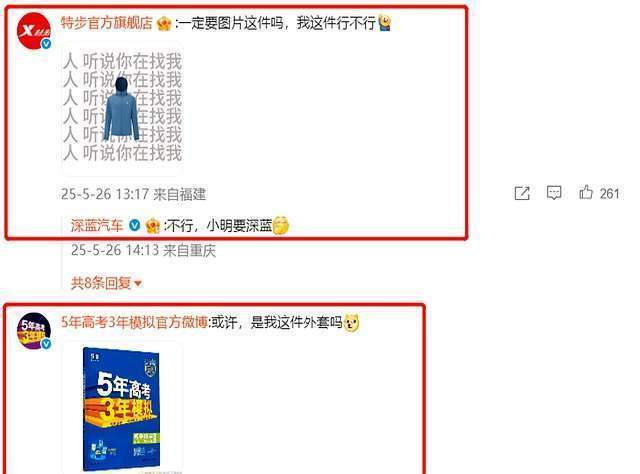This screenshot has width=640, height=474.
Task: Open the 5年高考3年模拟 account avatar
Action: (34, 331)
